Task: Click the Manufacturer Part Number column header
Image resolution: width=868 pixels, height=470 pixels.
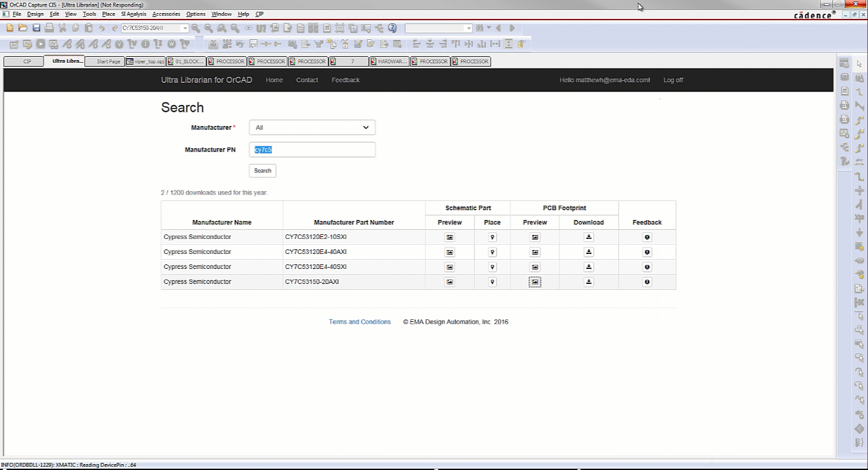Action: click(354, 223)
